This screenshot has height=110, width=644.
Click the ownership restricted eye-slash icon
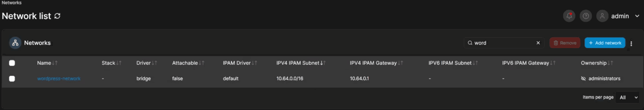tap(583, 78)
